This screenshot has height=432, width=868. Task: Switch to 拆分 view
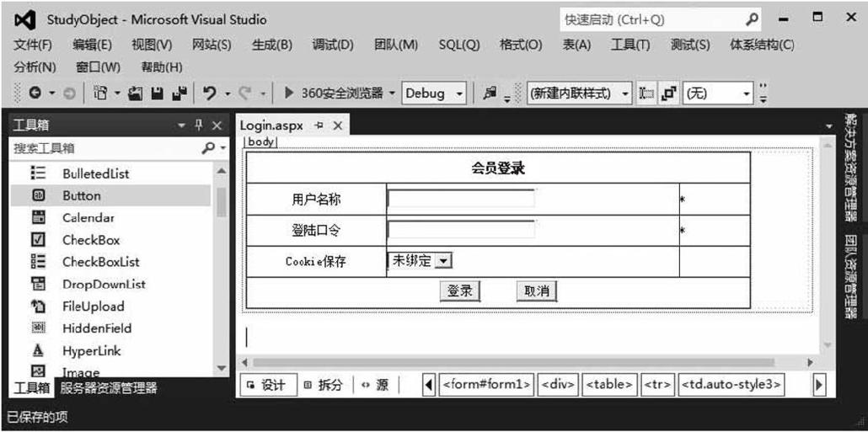click(324, 385)
